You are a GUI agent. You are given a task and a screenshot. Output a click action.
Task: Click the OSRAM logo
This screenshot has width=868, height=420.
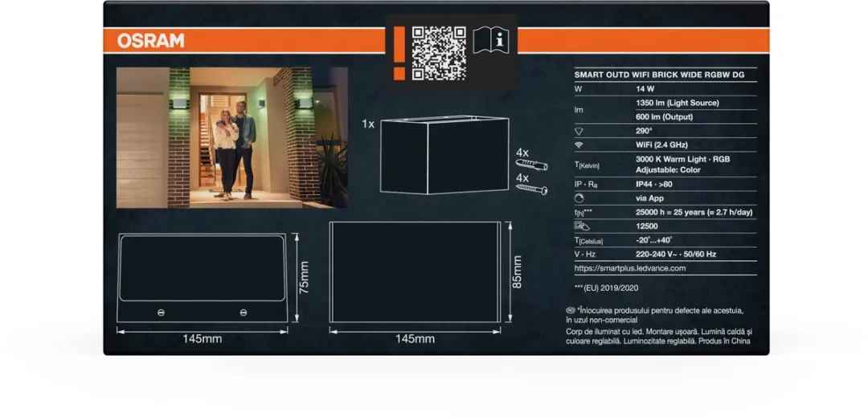[150, 41]
